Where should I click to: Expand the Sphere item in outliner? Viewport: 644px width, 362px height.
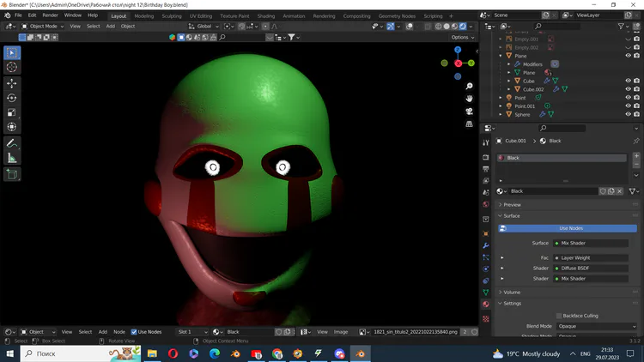[501, 114]
